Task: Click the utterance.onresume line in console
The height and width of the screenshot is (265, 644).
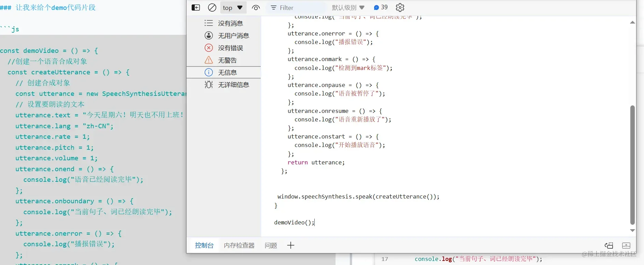Action: point(335,111)
